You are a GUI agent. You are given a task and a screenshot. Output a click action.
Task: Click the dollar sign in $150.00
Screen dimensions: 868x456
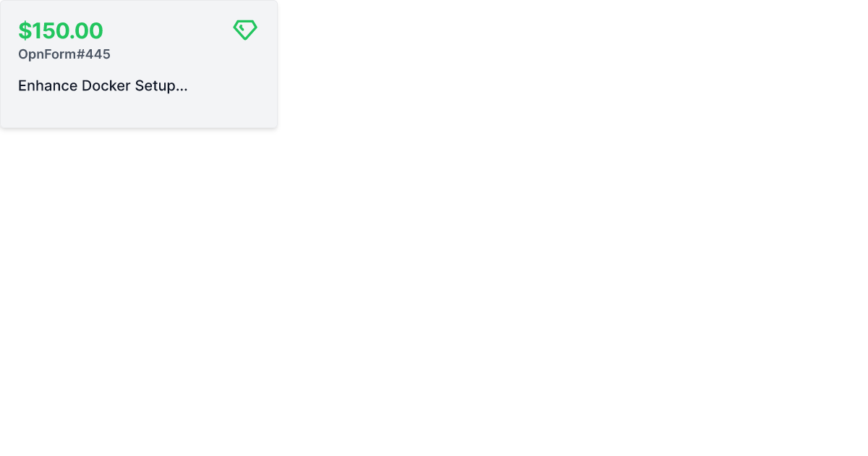click(x=25, y=30)
